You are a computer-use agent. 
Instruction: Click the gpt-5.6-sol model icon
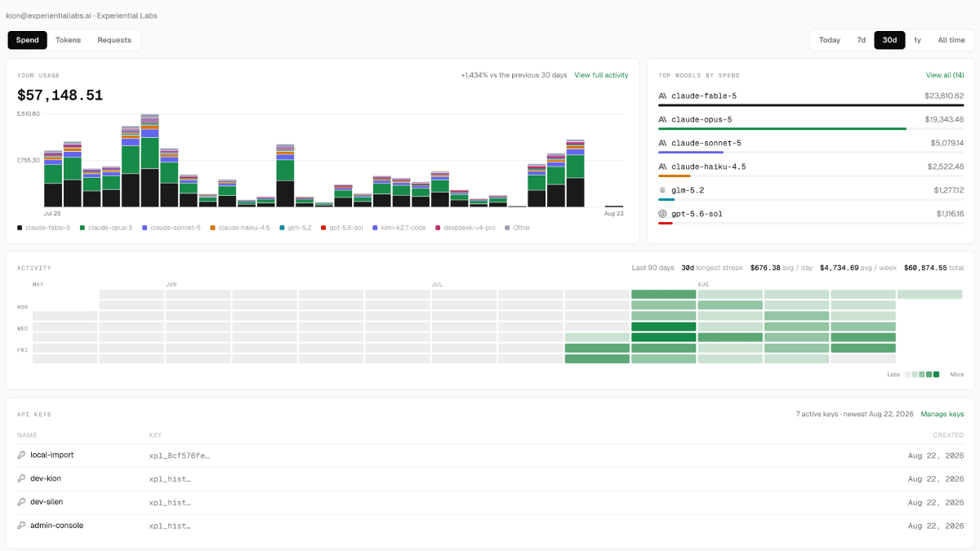pyautogui.click(x=662, y=214)
